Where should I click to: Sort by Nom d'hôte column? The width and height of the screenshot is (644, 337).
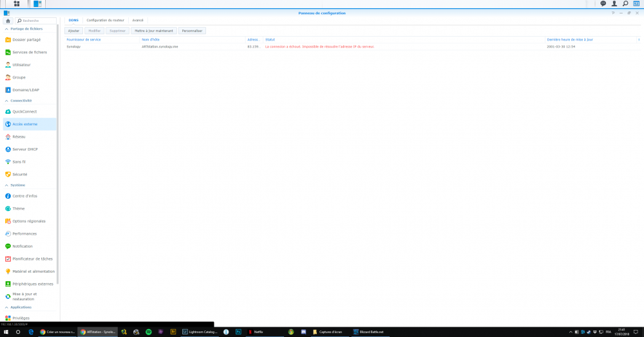[x=193, y=40]
